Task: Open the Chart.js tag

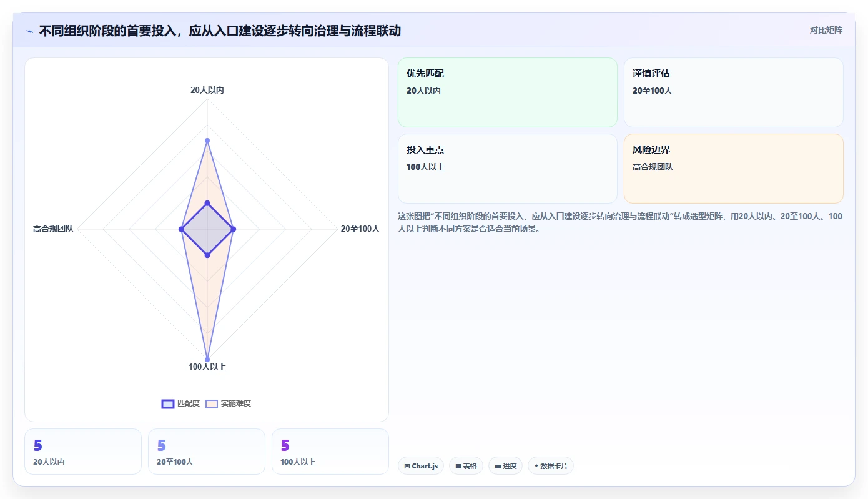Action: [421, 466]
